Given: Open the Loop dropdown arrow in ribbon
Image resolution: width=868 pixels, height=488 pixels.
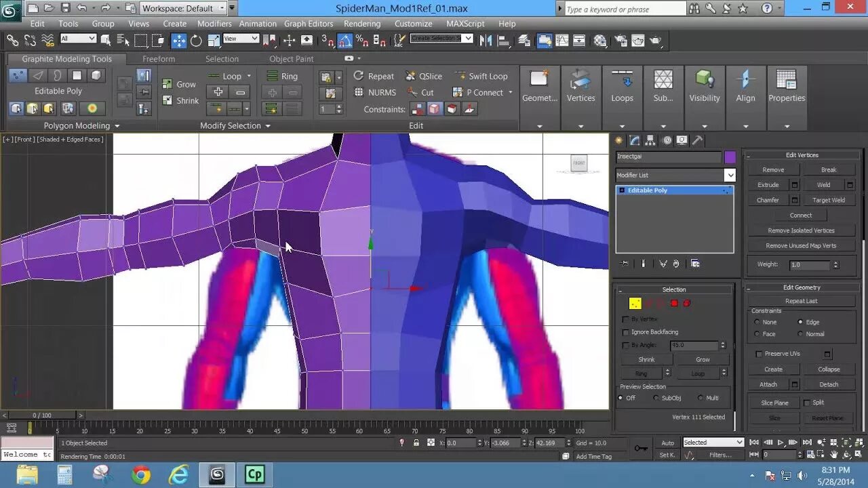Looking at the screenshot, I should 249,76.
